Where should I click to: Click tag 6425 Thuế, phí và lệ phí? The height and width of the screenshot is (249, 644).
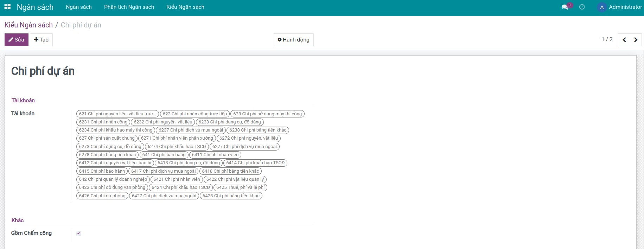click(x=240, y=187)
